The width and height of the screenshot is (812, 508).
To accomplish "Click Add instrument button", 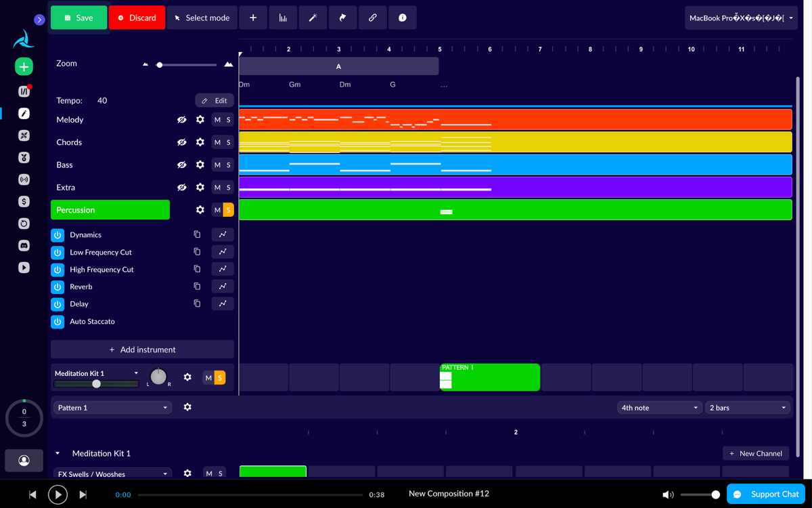I will [142, 350].
